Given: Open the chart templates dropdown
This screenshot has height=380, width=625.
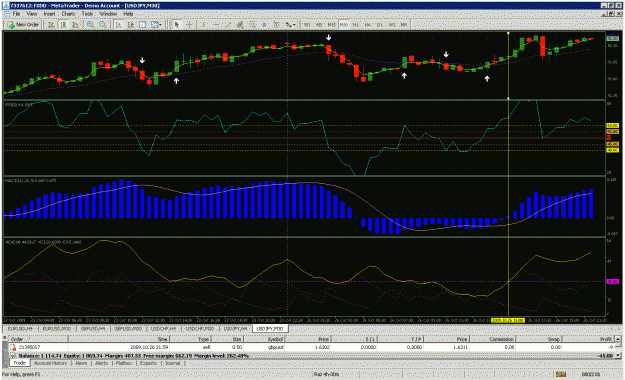Looking at the screenshot, I should click(x=156, y=25).
